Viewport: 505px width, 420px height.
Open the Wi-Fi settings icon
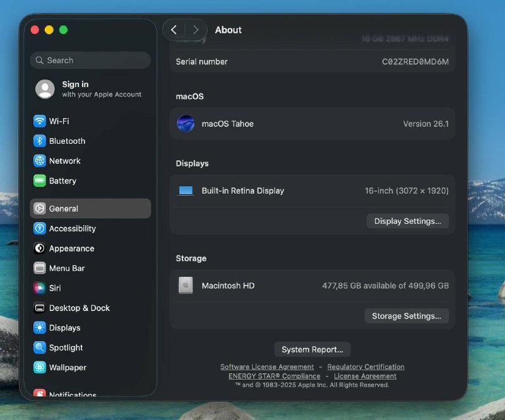39,121
